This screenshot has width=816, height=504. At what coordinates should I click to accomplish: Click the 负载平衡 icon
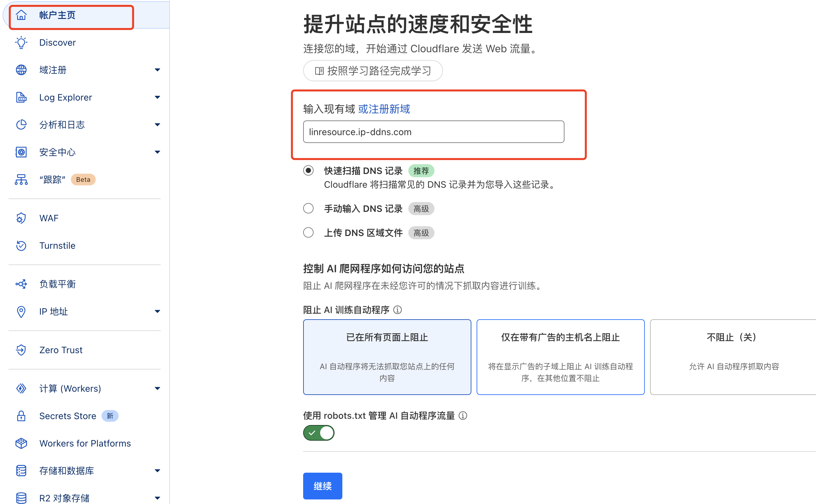[21, 284]
